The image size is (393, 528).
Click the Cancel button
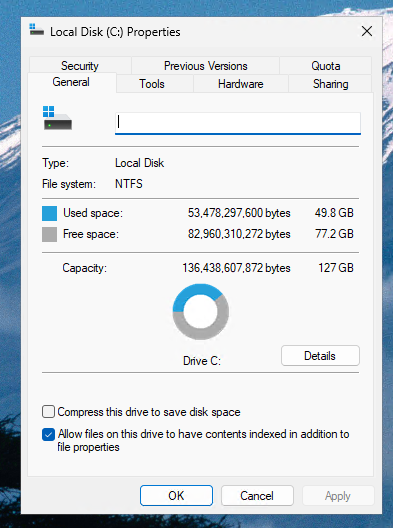pos(257,496)
